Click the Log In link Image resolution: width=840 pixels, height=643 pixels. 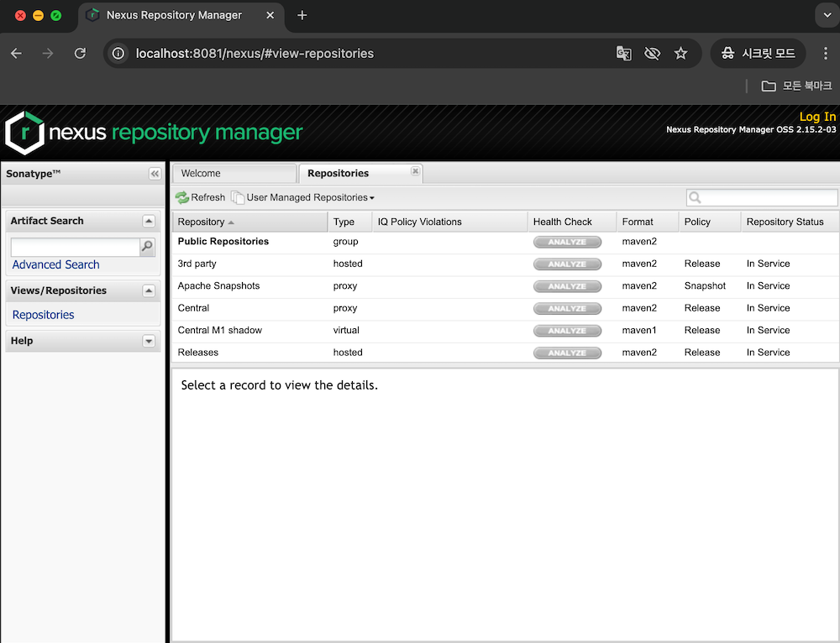(816, 117)
